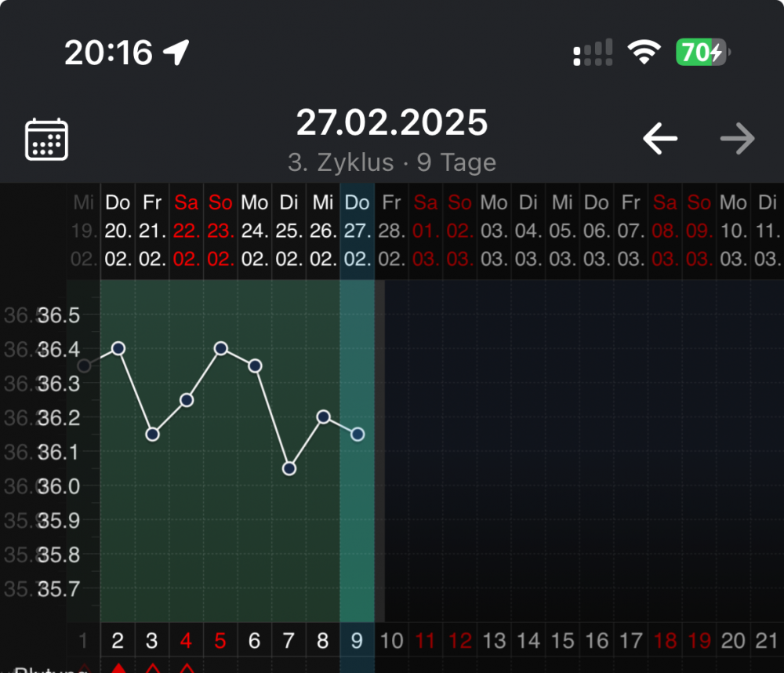784x673 pixels.
Task: Select cycle day number 15
Action: [562, 641]
